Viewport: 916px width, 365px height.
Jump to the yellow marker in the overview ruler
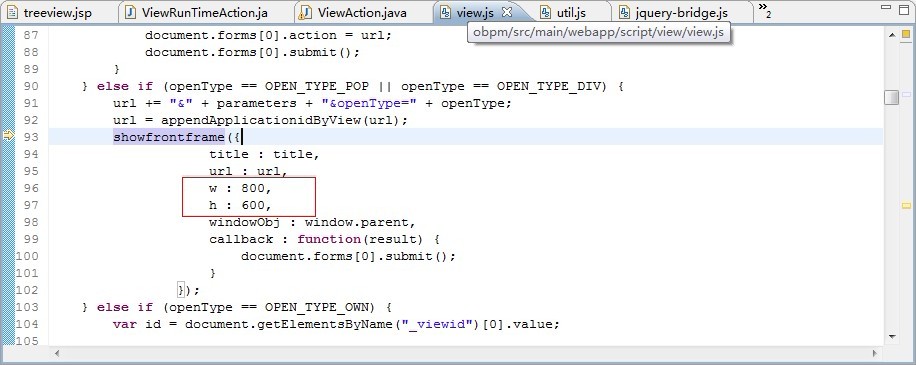(x=906, y=206)
